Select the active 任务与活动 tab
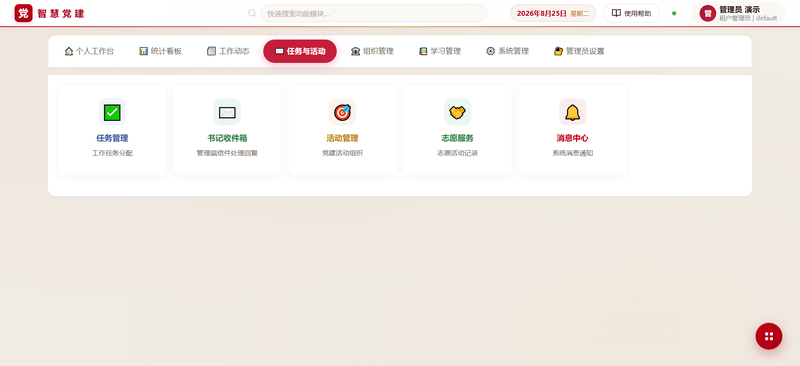Image resolution: width=800 pixels, height=366 pixels. (x=300, y=51)
